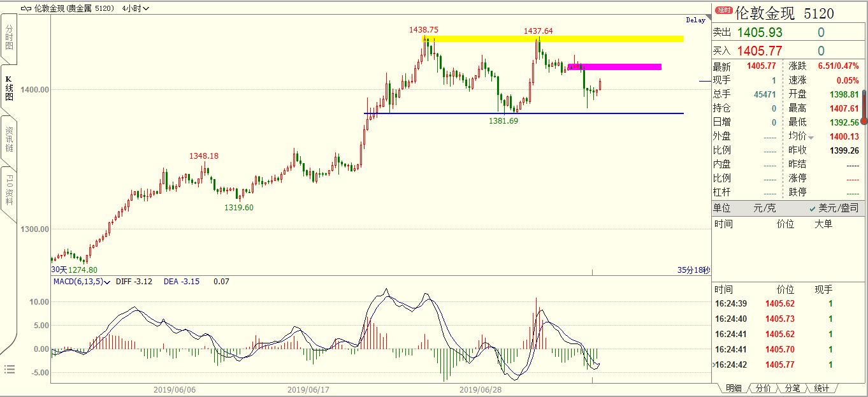Click the Delay label on chart corner
Screen dimensions: 868x397
(695, 20)
